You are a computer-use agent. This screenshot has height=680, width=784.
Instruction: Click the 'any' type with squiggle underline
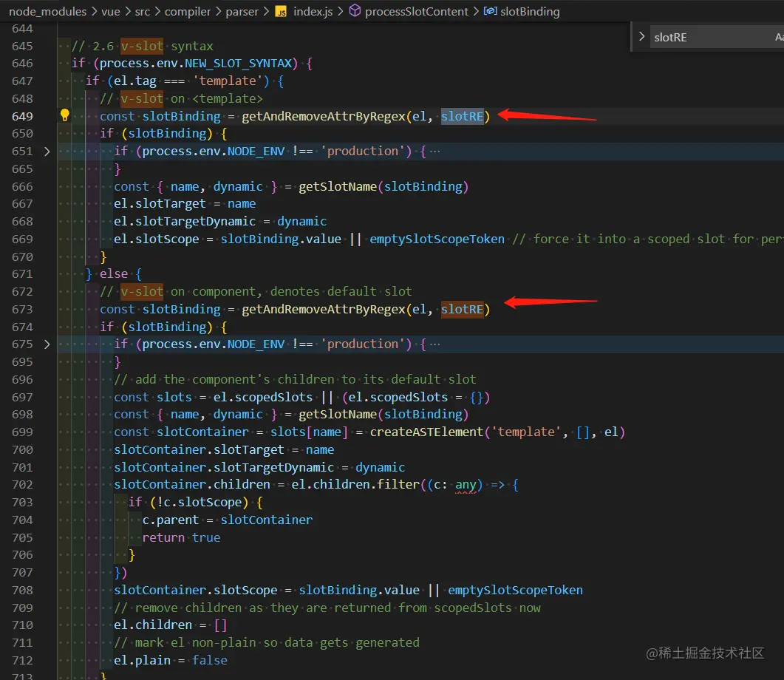pyautogui.click(x=466, y=485)
